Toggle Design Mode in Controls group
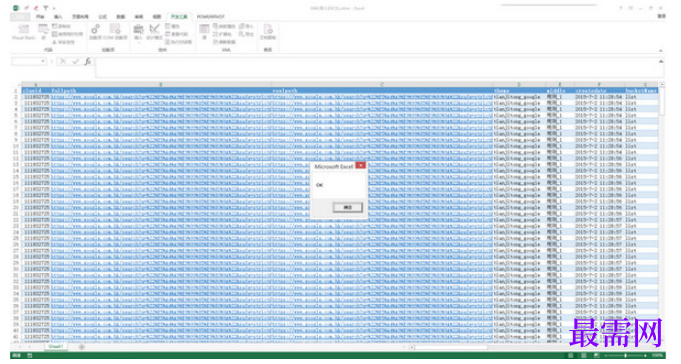 (154, 32)
